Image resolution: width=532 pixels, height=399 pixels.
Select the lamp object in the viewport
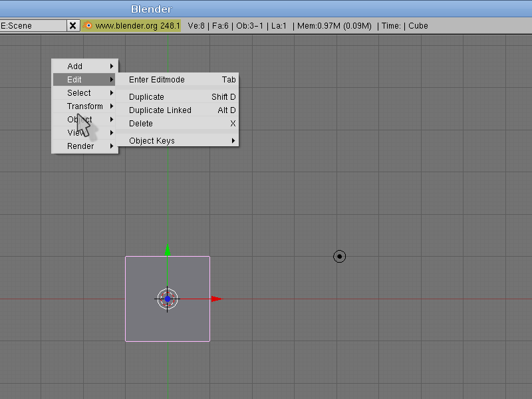[340, 256]
